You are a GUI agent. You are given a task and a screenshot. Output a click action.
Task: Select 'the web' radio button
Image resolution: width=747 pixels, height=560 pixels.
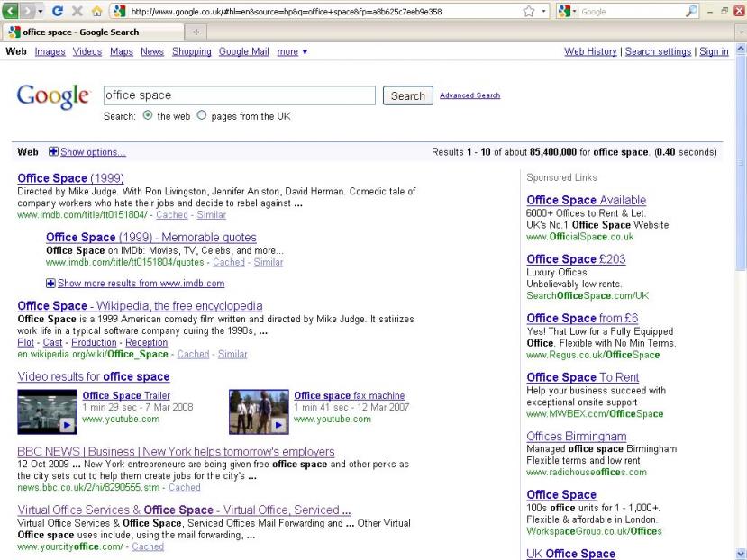coord(148,115)
